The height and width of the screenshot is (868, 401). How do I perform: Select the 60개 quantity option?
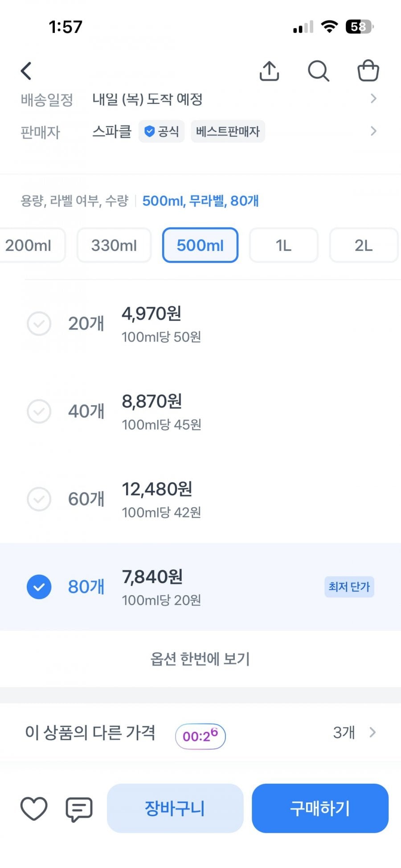pos(200,499)
